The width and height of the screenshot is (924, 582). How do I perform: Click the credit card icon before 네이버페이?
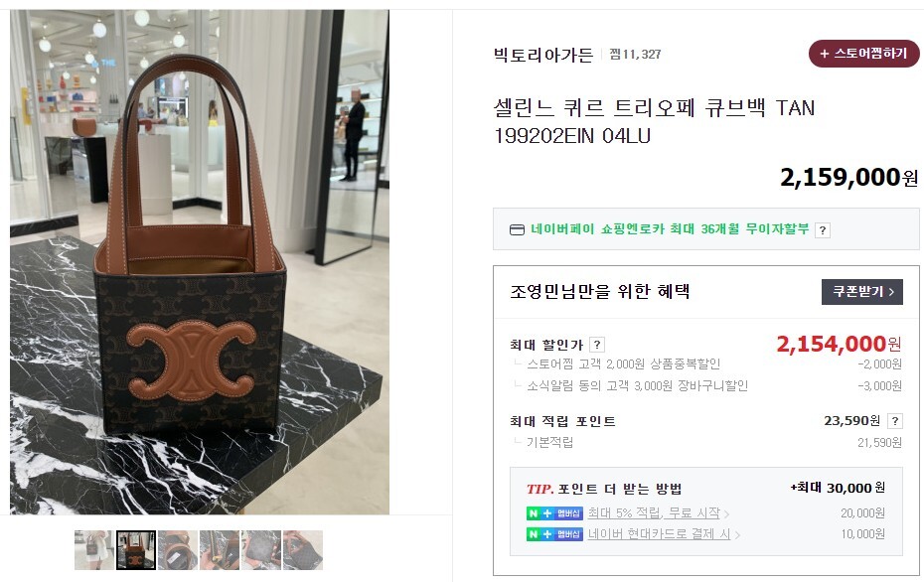[517, 229]
